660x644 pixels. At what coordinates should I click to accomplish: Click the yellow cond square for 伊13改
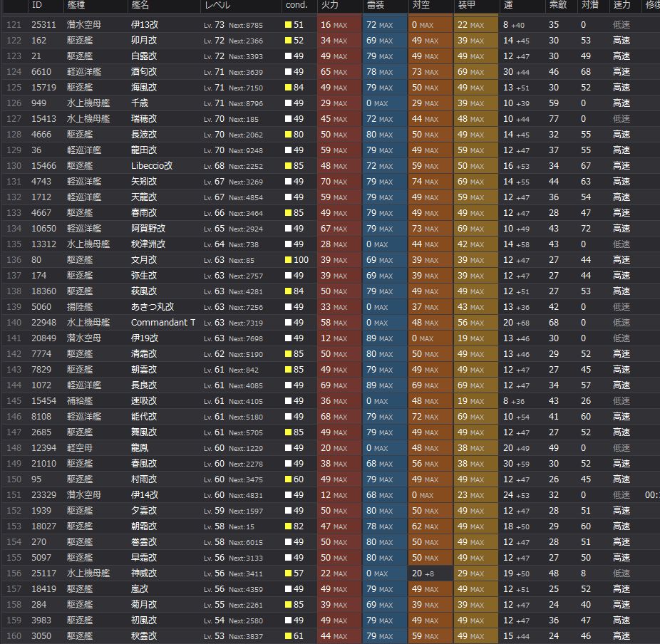click(289, 25)
